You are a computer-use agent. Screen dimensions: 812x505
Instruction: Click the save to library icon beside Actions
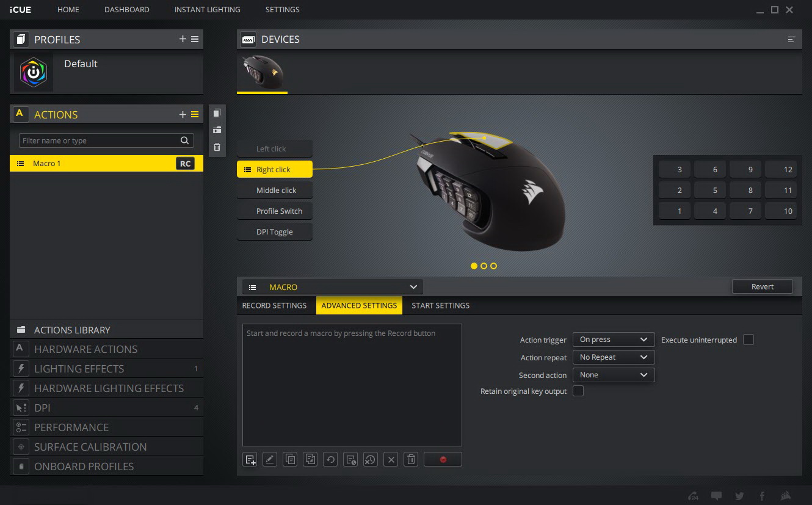[217, 129]
